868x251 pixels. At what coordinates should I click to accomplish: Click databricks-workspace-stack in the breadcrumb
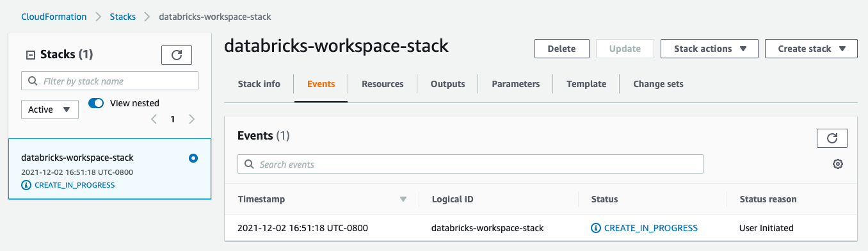point(214,17)
